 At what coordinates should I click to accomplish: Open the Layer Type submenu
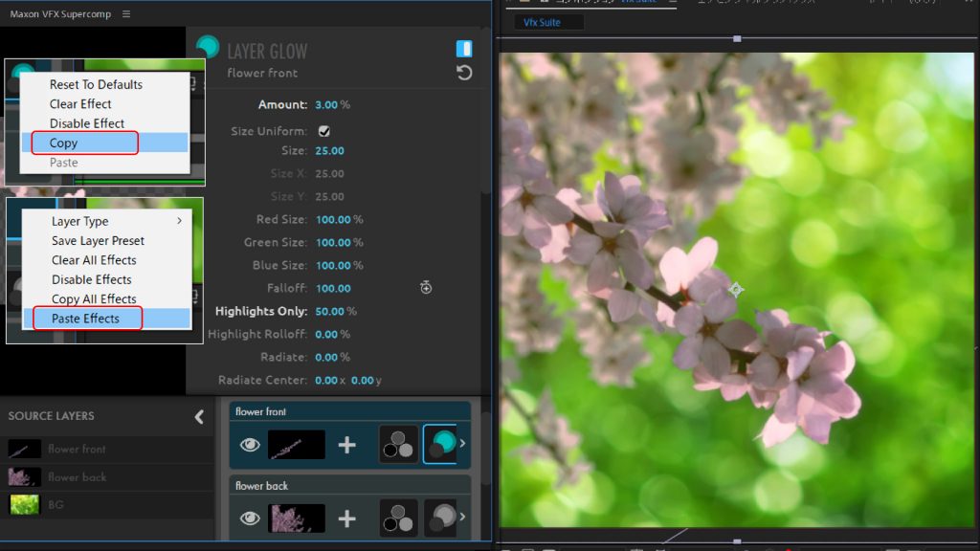click(115, 221)
